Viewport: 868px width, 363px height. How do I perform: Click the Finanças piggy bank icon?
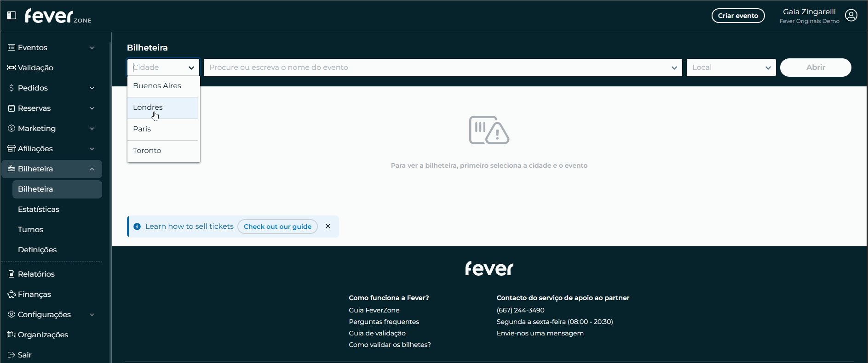point(11,294)
